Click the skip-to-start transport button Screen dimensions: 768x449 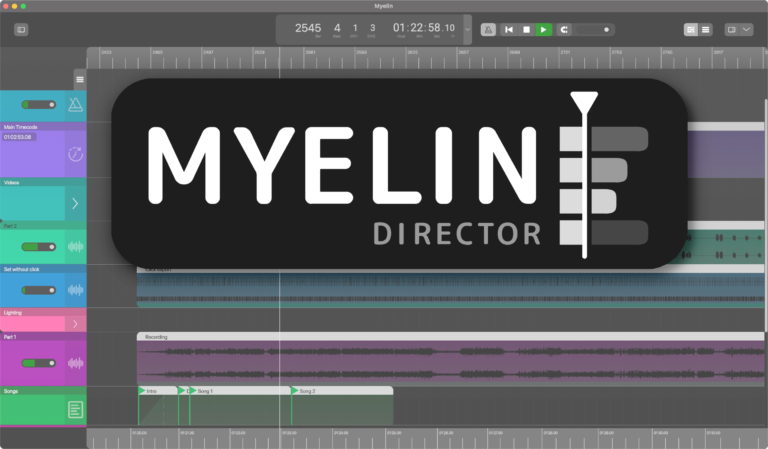click(x=509, y=30)
